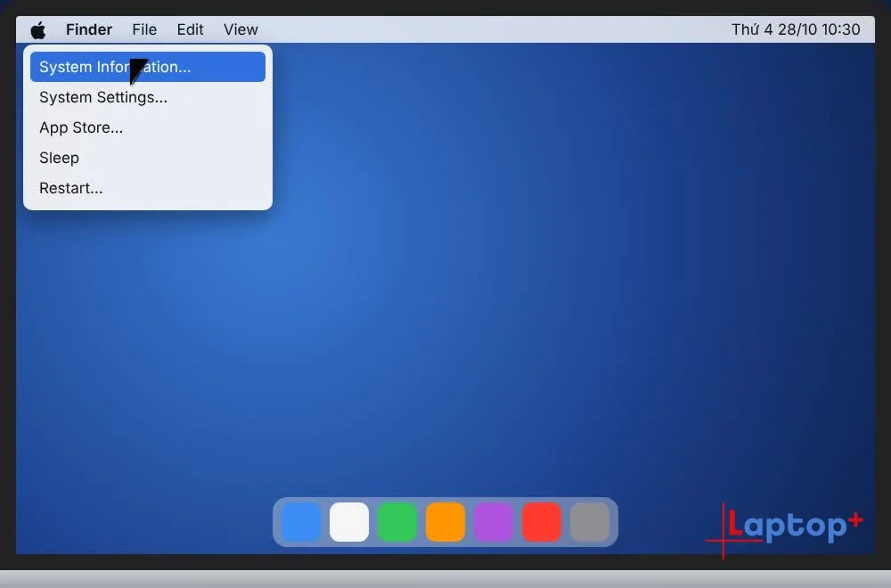Launch the purple dock app icon
Screen dimensions: 891x588
[x=494, y=521]
